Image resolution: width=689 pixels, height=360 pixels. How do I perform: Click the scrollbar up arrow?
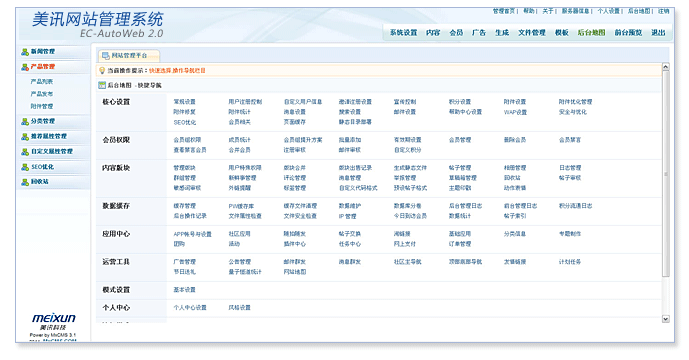[666, 67]
